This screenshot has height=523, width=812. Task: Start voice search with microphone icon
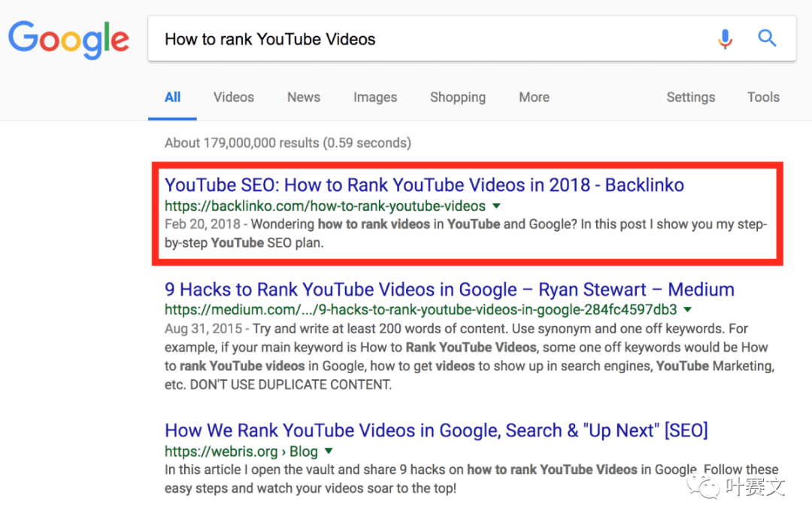tap(725, 38)
